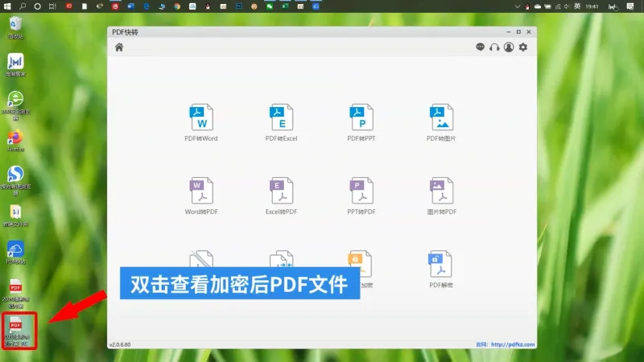Select the Recycle Bin desktop icon
Viewport: 644px width, 362px height.
15,28
